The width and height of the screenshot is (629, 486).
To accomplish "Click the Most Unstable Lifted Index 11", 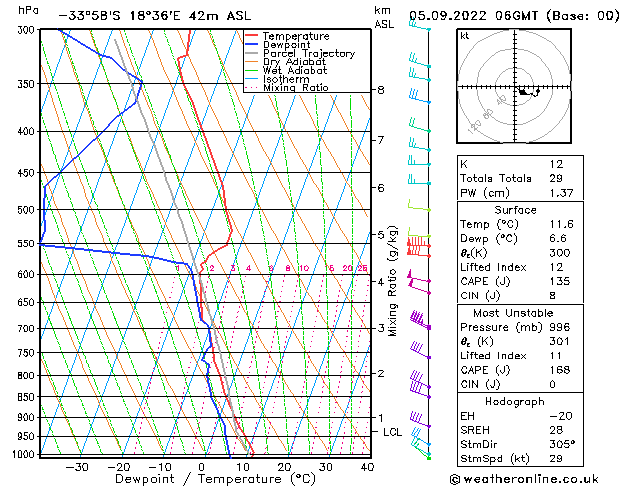I will [556, 356].
